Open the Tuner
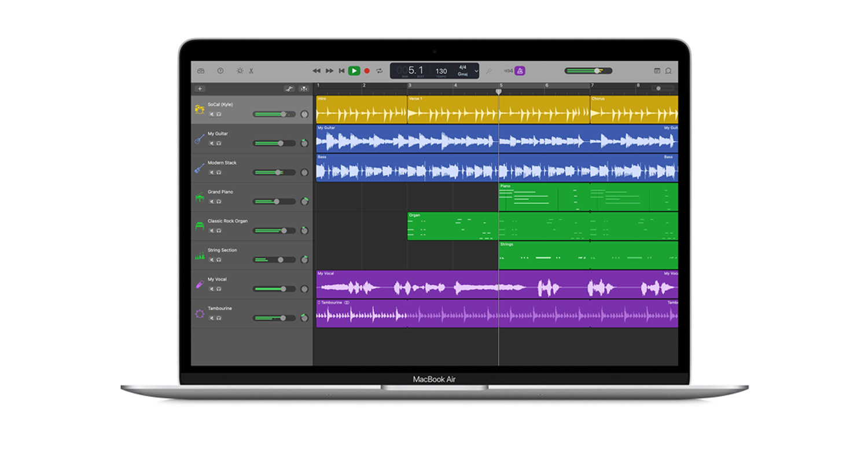The image size is (868, 457). (489, 71)
